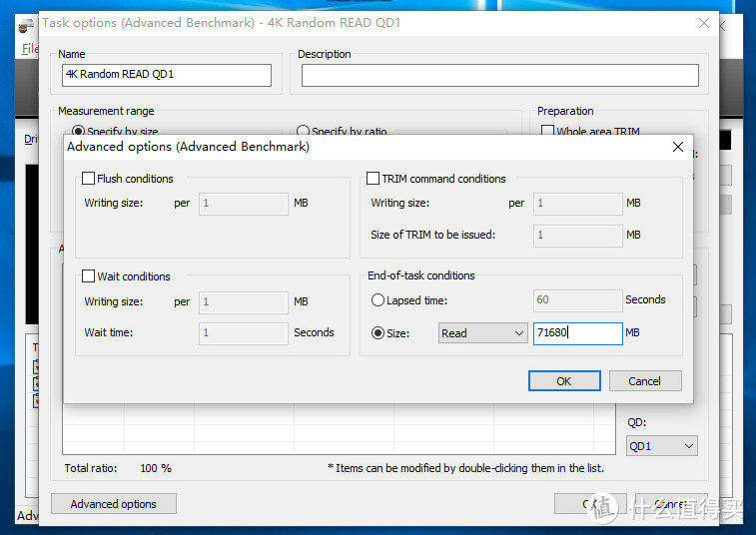
Task: Click the Advanced options button at bottom left
Action: [114, 504]
